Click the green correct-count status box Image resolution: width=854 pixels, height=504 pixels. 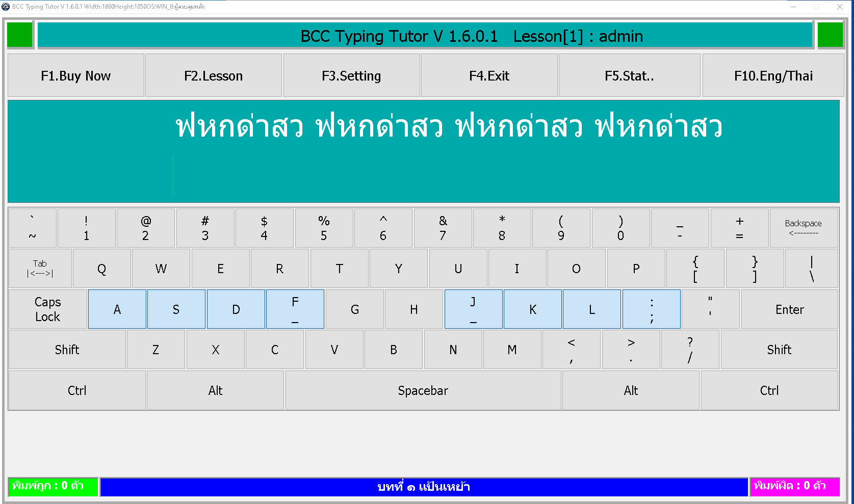[53, 486]
